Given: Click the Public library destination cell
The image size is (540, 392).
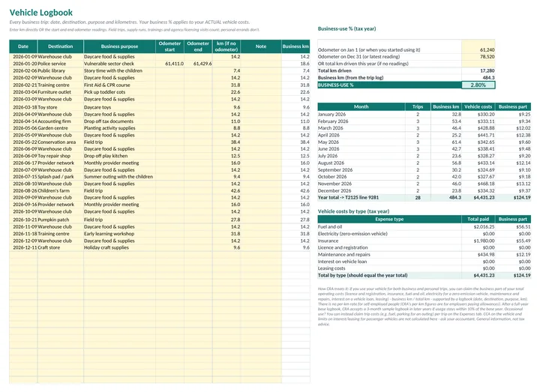Looking at the screenshot, I should [x=60, y=70].
